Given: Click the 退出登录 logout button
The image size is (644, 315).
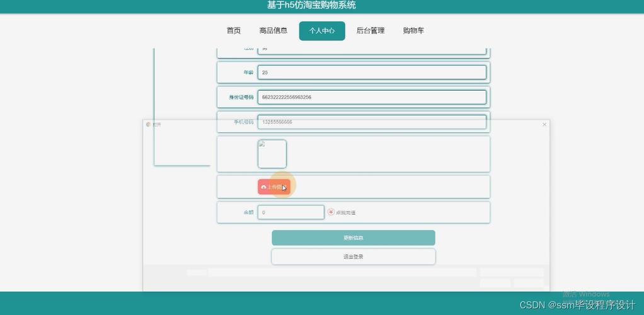Looking at the screenshot, I should [354, 256].
